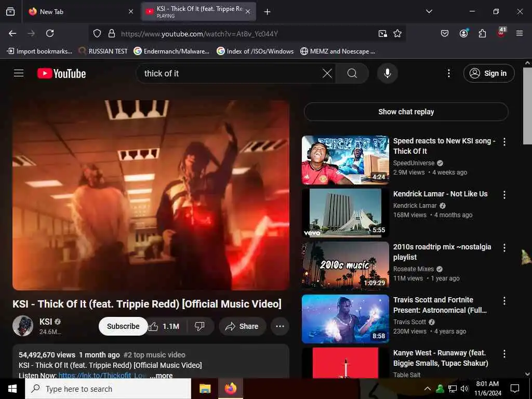Expand the list all tabs chevron
Screen dimensions: 532x399
429,11
